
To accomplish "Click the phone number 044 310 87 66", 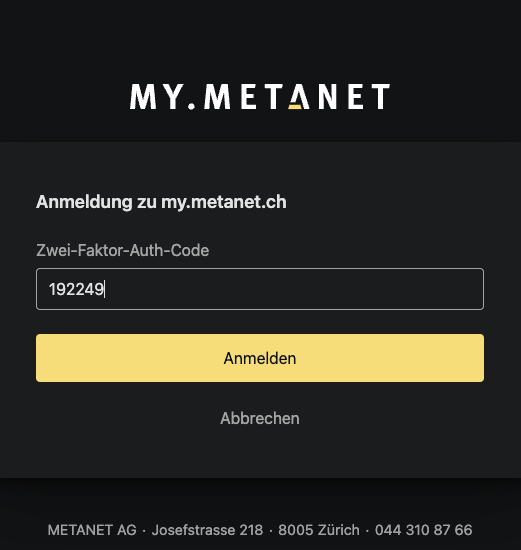I will coord(423,530).
